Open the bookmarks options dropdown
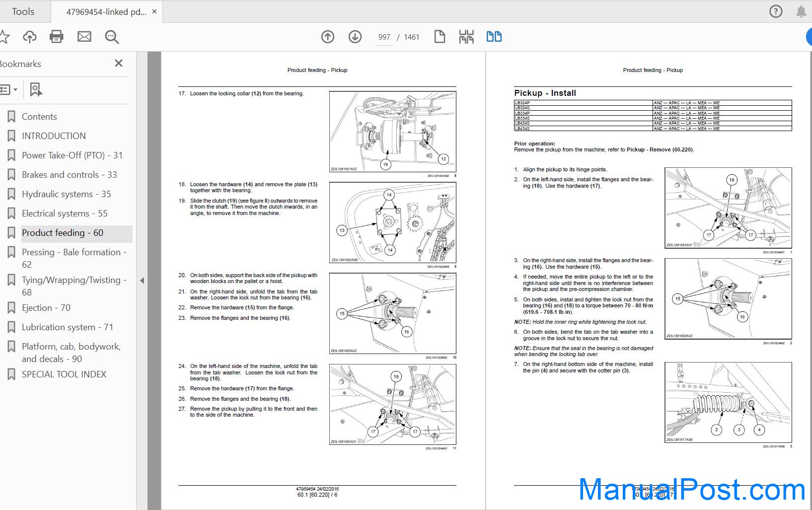Viewport: 812px width, 510px height. (8, 90)
